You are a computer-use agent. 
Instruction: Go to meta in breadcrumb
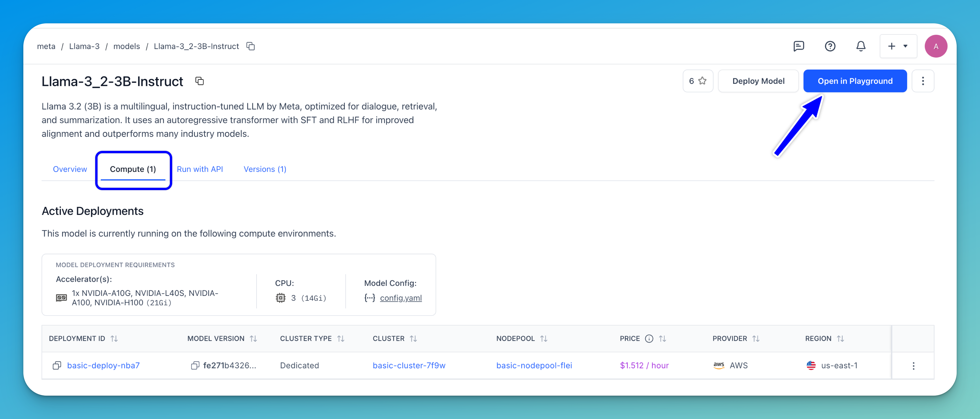coord(46,46)
